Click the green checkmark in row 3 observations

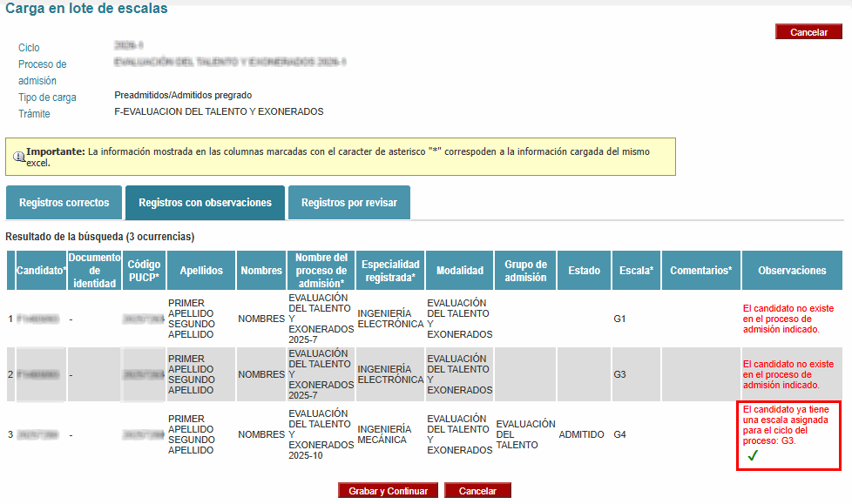pyautogui.click(x=753, y=455)
